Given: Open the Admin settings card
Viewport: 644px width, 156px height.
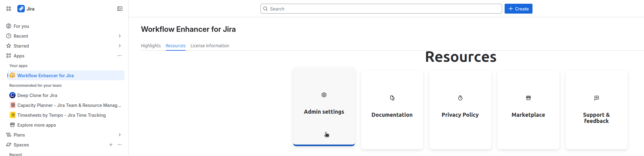Looking at the screenshot, I should click(x=324, y=107).
